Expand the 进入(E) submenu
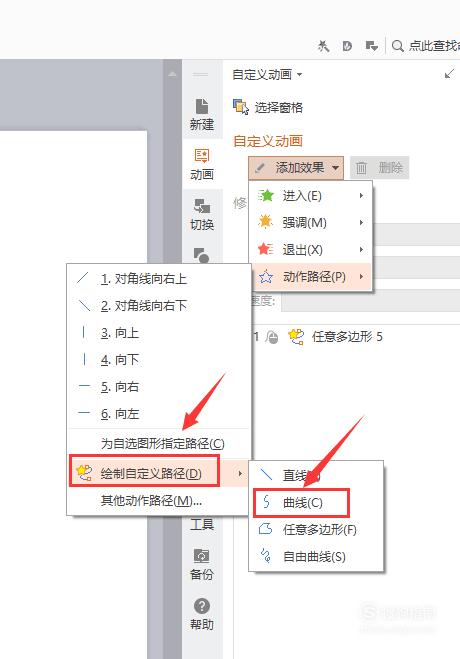The height and width of the screenshot is (659, 460). click(311, 195)
